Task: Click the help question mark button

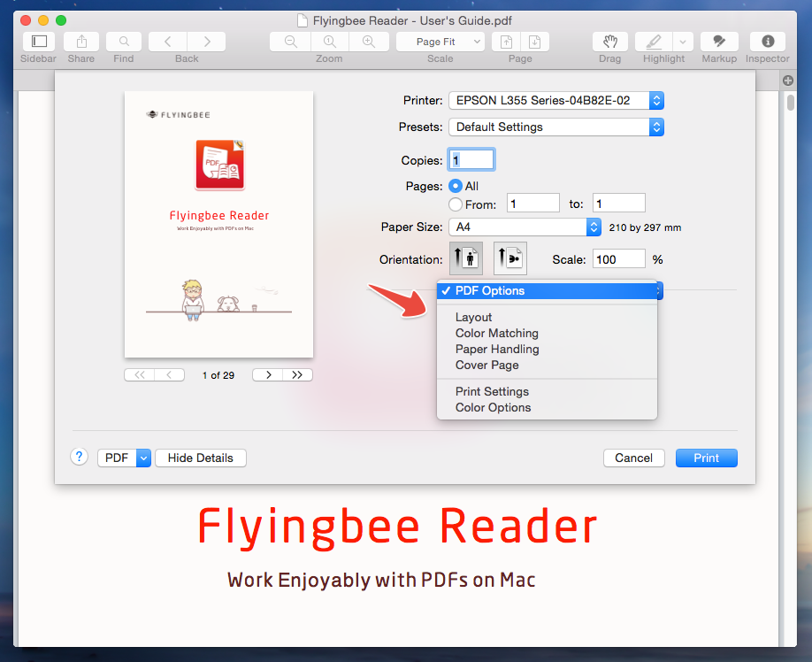Action: (x=79, y=457)
